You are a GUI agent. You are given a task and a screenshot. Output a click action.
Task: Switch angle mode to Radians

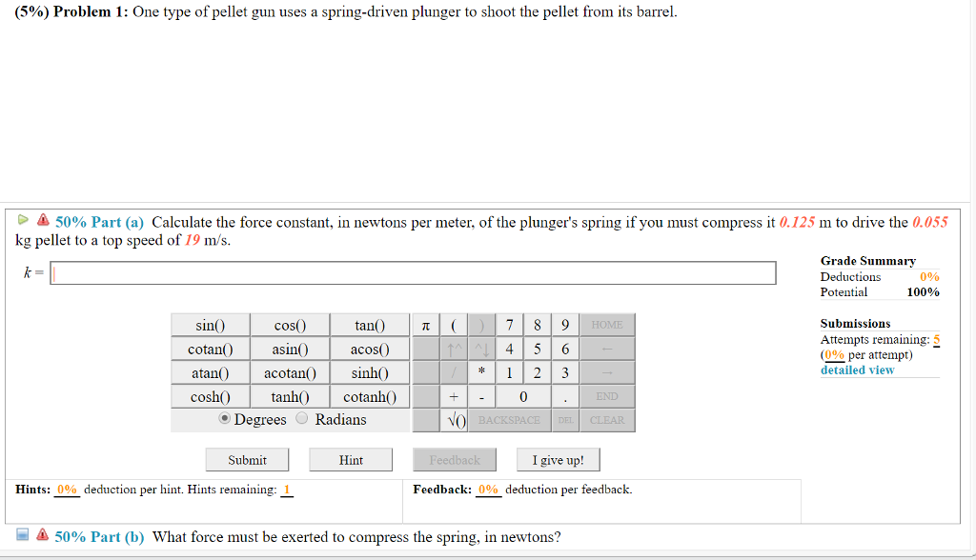point(302,419)
